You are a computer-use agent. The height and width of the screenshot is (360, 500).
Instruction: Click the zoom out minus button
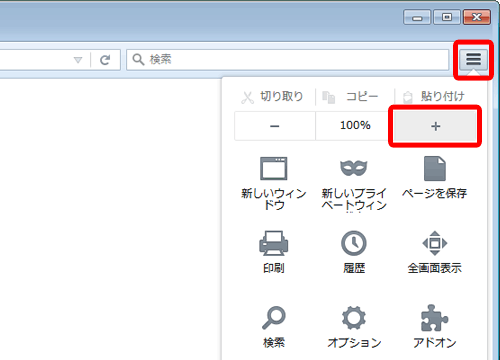point(275,126)
